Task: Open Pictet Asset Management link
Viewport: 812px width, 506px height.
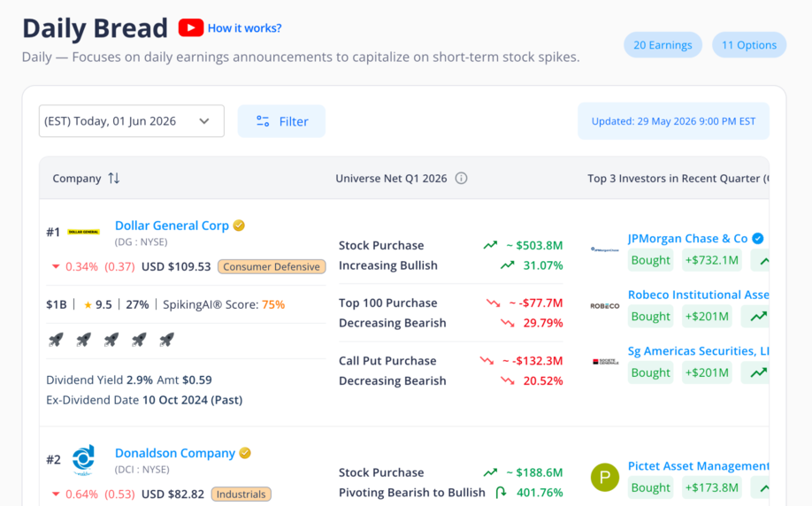Action: point(698,466)
